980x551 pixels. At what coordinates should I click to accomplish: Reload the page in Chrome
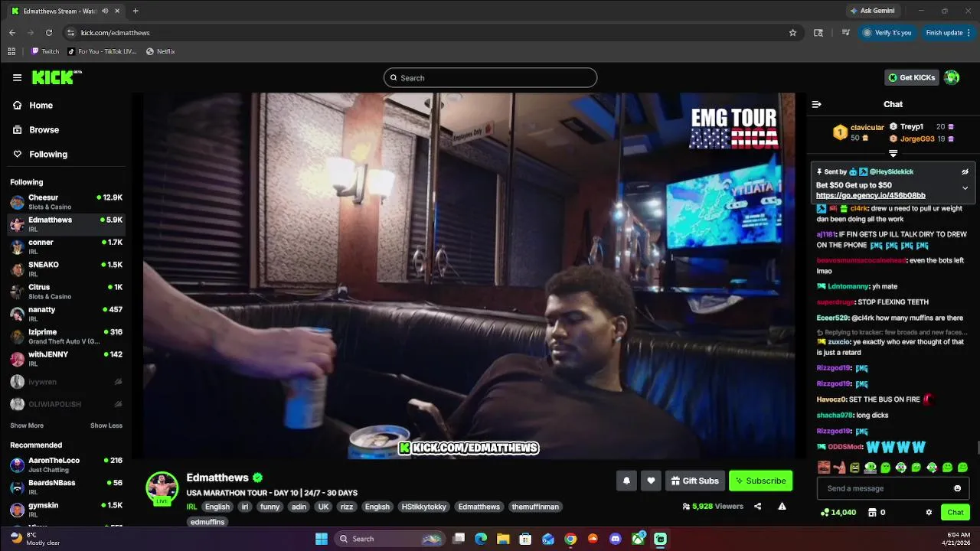pyautogui.click(x=49, y=33)
